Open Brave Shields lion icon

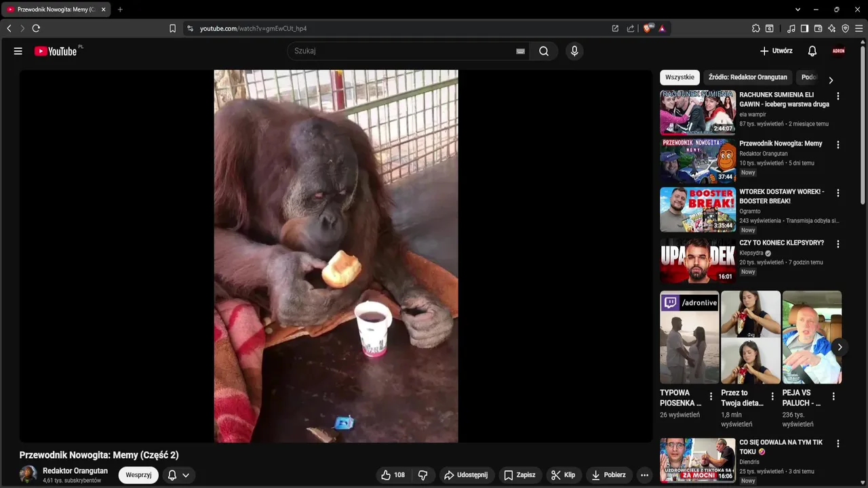coord(648,28)
